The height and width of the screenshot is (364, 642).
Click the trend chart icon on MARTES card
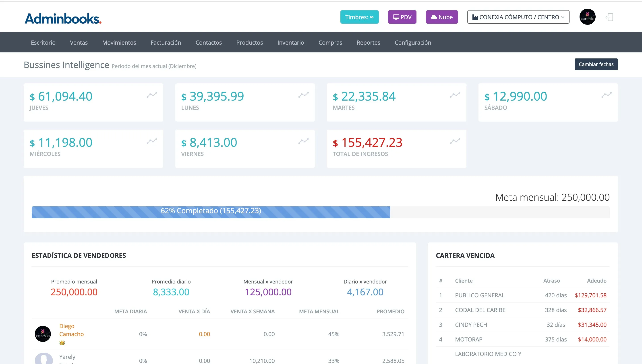pyautogui.click(x=455, y=95)
